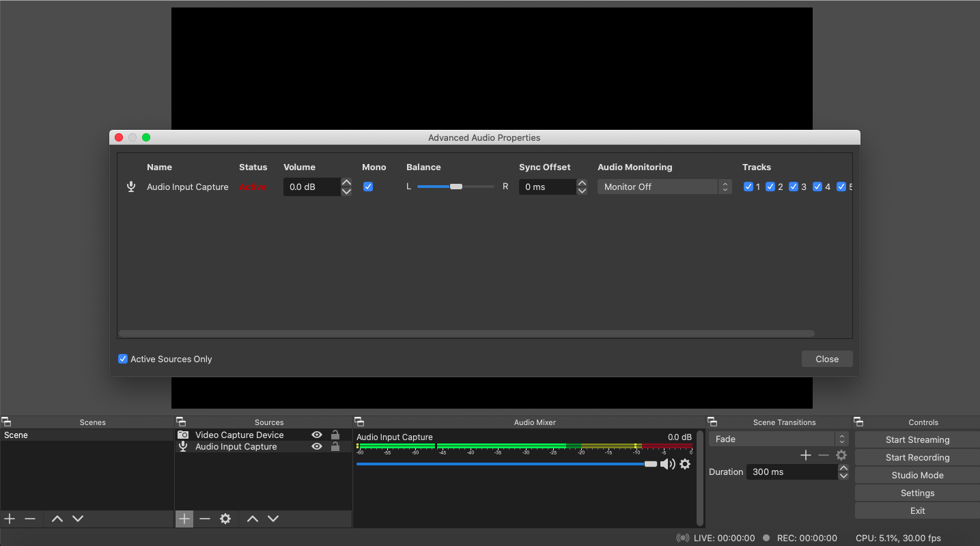Increase Sync Offset with the up arrow
Viewport: 980px width, 546px height.
(582, 182)
